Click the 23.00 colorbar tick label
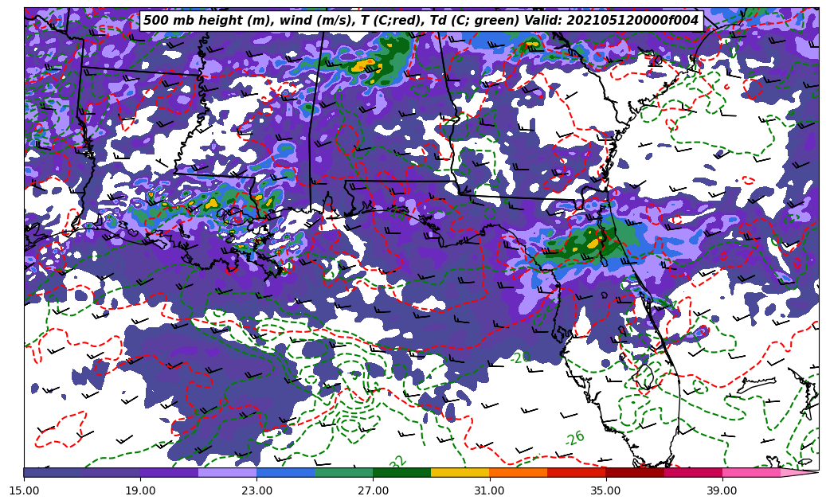The image size is (826, 504). pyautogui.click(x=256, y=490)
